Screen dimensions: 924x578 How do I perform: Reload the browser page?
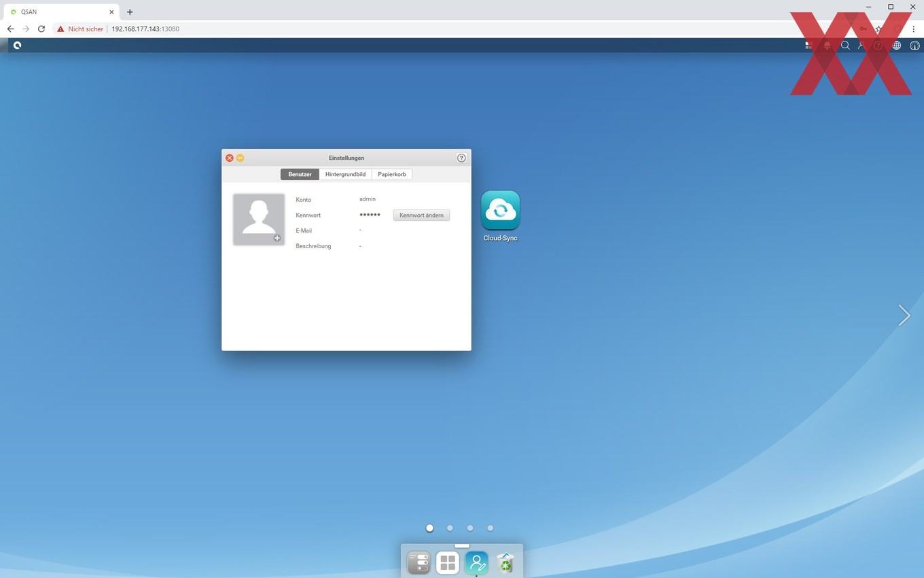41,29
